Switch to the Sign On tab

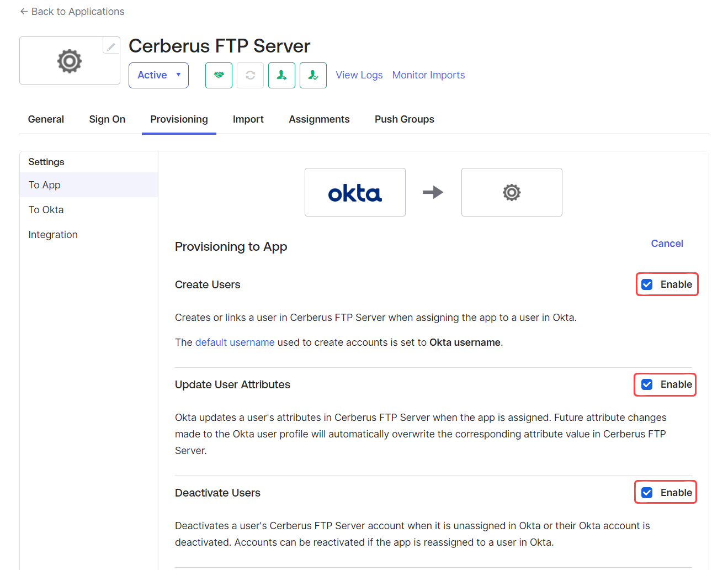[107, 119]
